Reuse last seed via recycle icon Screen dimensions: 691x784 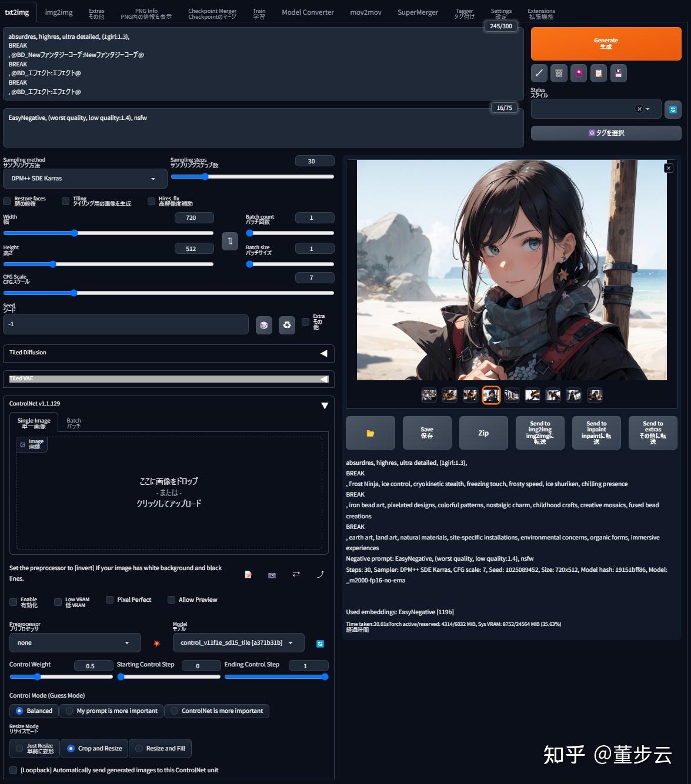point(286,324)
